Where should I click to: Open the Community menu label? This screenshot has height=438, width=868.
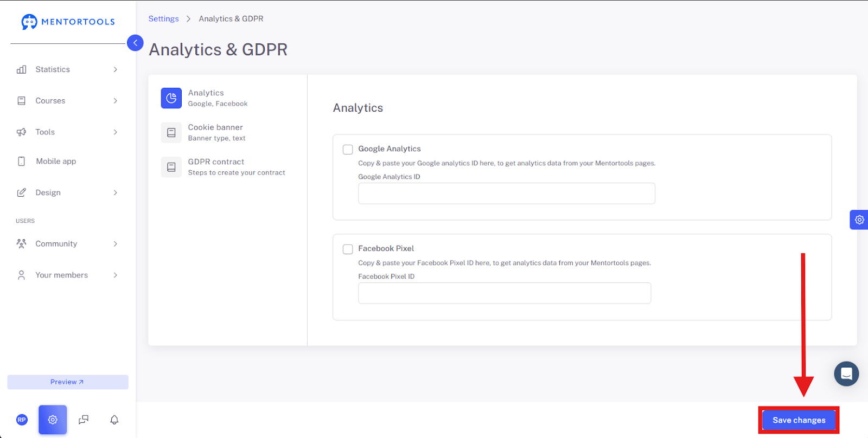56,244
